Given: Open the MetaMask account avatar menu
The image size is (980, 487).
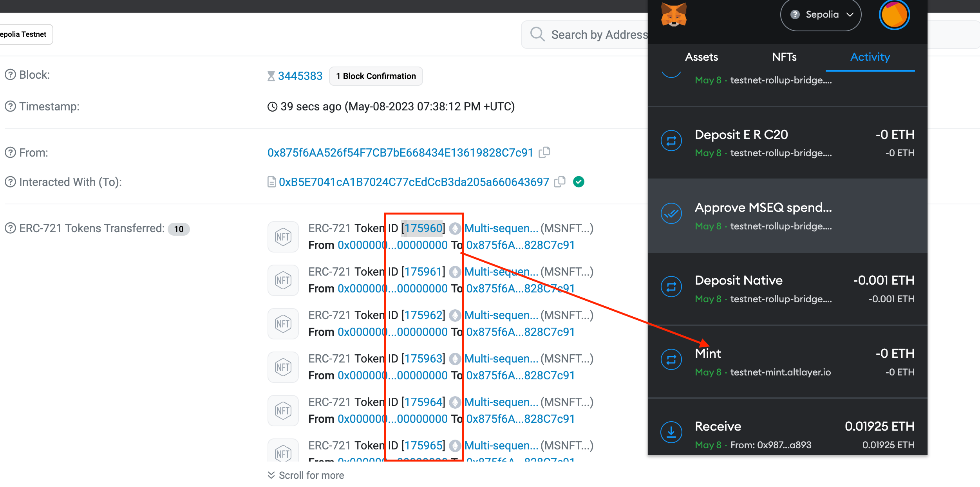Looking at the screenshot, I should click(894, 15).
